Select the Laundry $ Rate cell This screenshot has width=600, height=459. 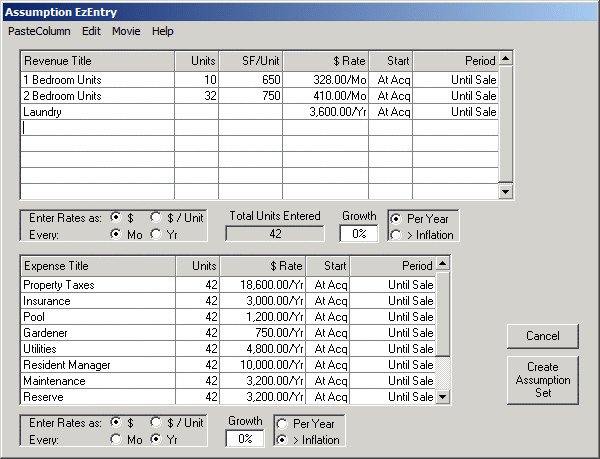tap(326, 112)
